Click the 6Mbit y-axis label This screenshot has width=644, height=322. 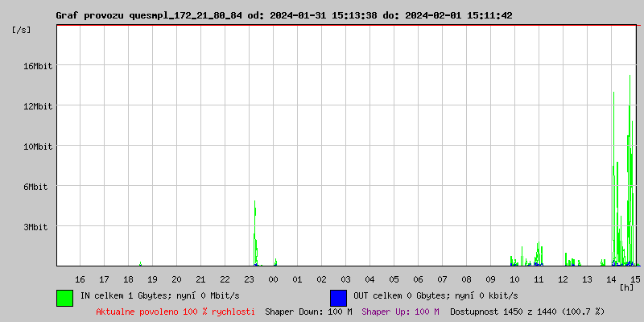click(35, 187)
